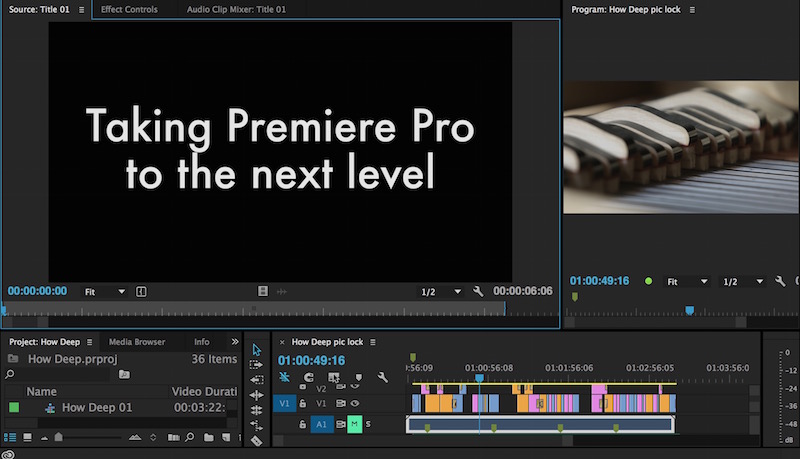The width and height of the screenshot is (800, 459).
Task: Select the Ripple Edit tool
Action: point(257,395)
